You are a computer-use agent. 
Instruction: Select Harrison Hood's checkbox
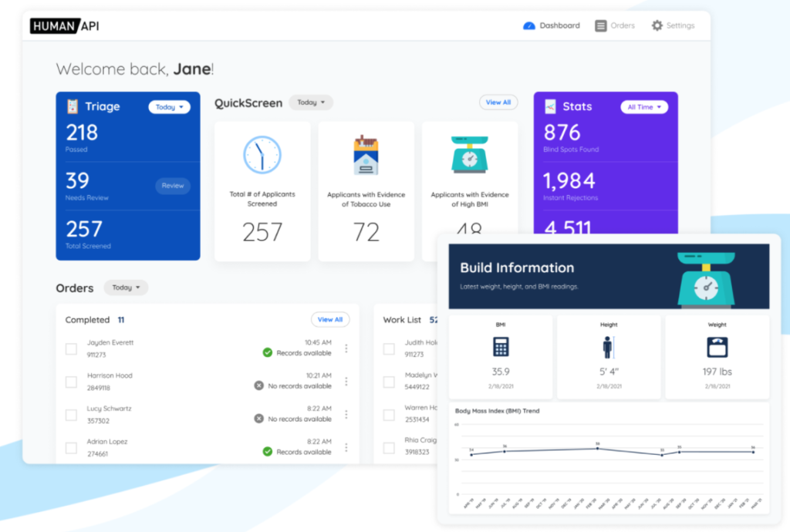71,382
